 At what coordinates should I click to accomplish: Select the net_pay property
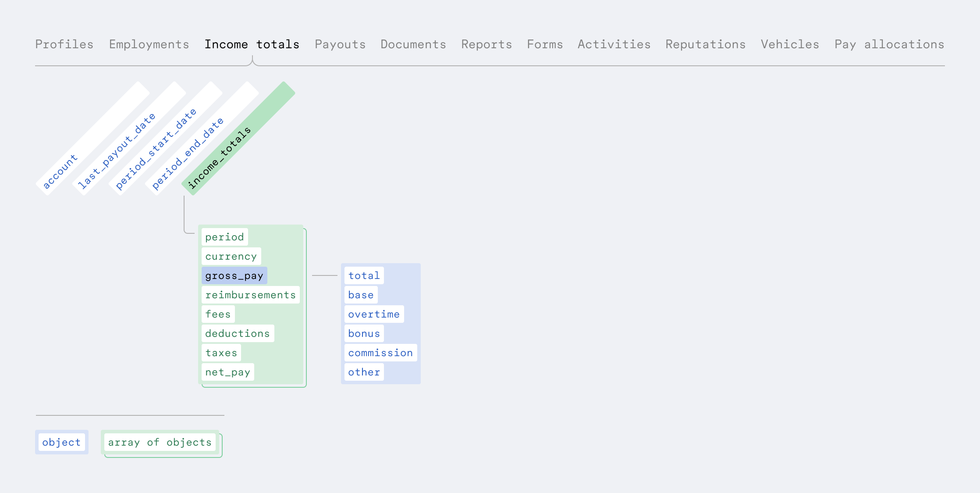pyautogui.click(x=227, y=372)
